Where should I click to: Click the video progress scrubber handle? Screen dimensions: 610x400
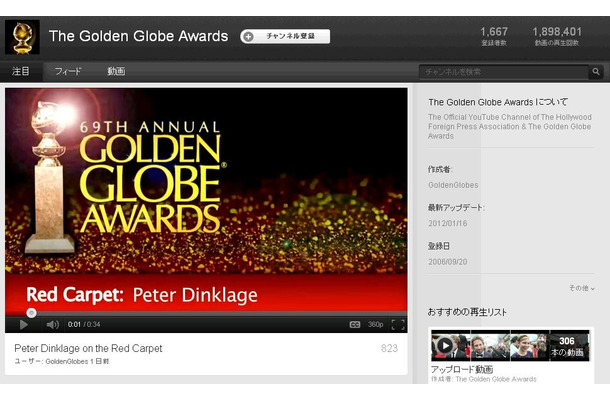coord(32,313)
